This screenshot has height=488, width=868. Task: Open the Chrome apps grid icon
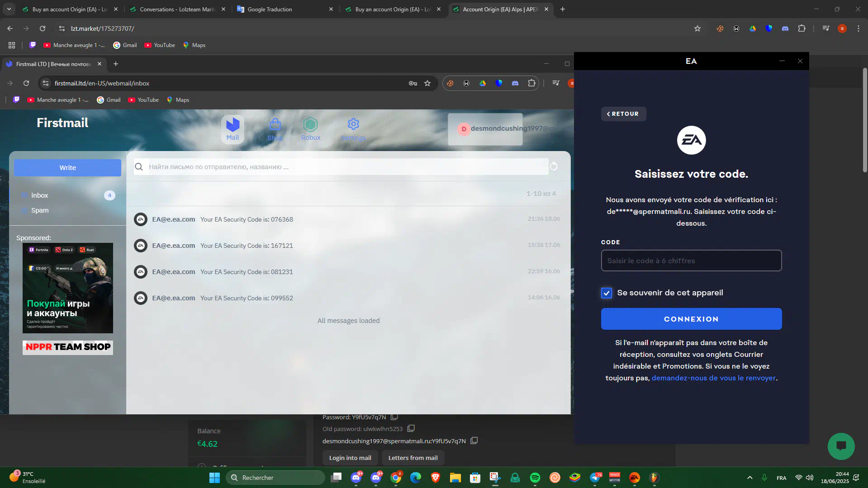[12, 45]
